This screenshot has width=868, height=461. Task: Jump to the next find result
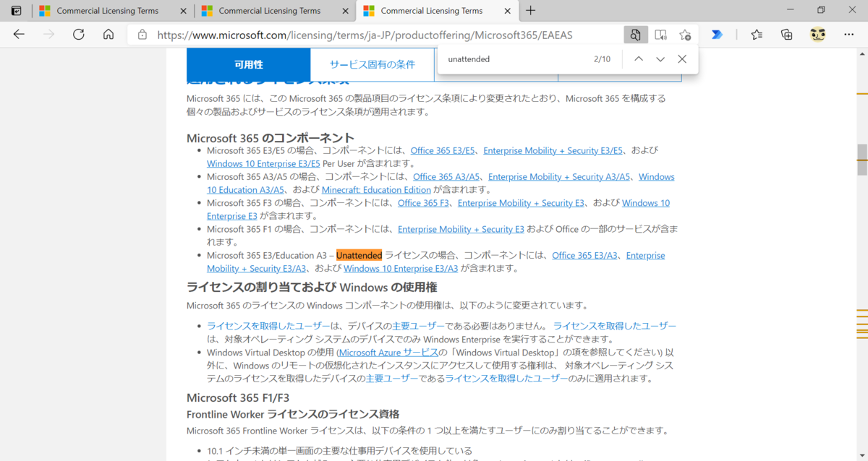(660, 59)
